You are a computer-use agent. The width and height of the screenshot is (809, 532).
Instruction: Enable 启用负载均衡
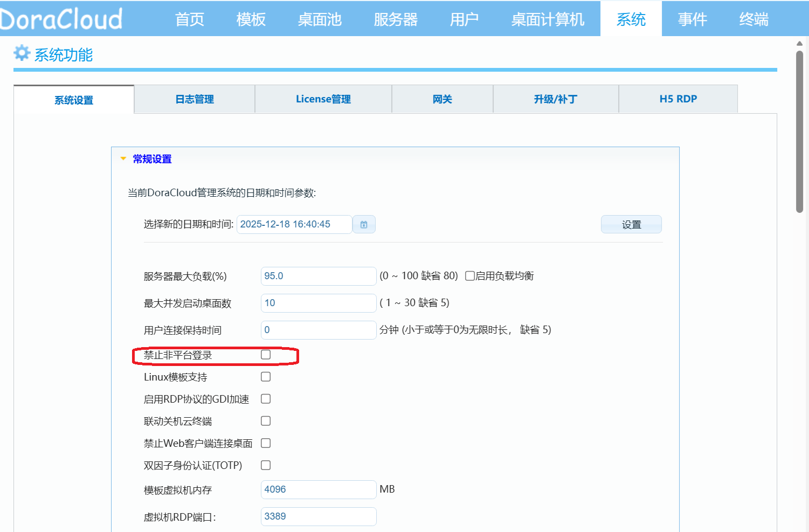click(469, 275)
